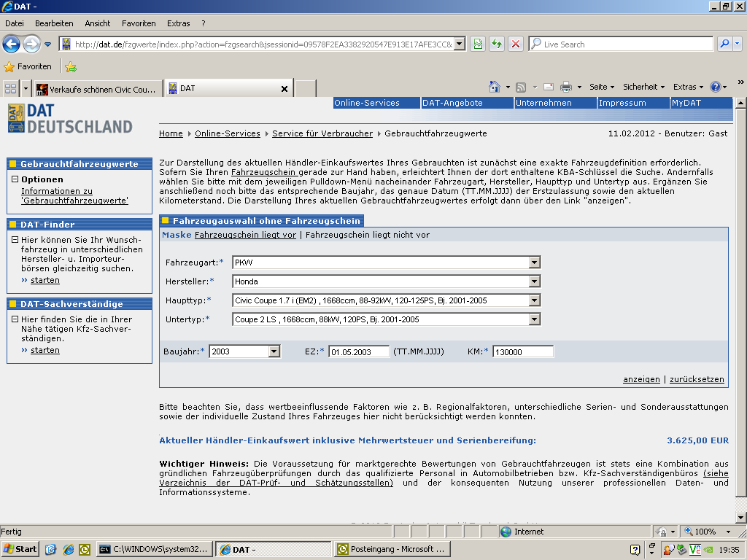Open the Favoriten menu in menu bar
Screen dimensions: 747x560
click(x=139, y=23)
